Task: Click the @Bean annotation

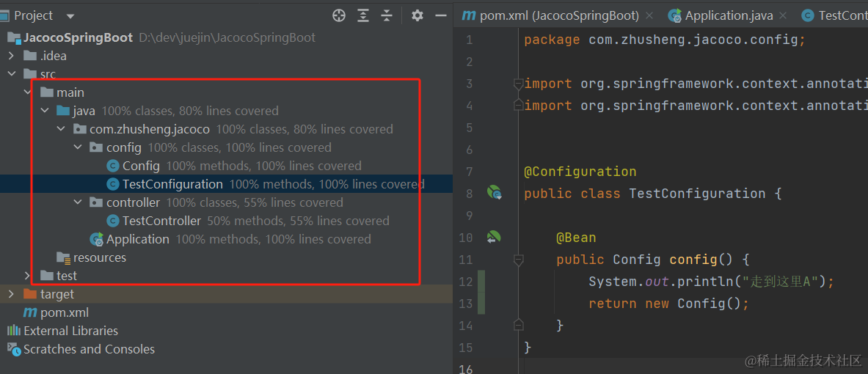Action: (576, 238)
